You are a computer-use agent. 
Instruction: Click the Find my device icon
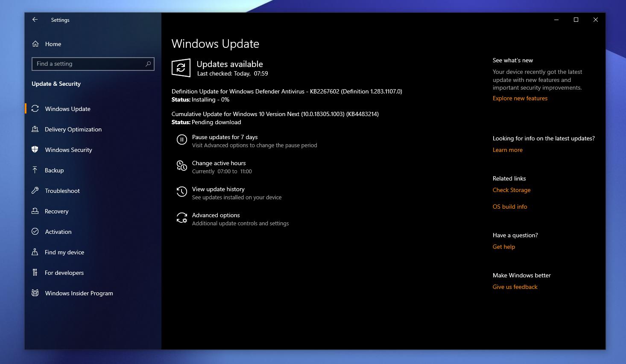coord(35,252)
